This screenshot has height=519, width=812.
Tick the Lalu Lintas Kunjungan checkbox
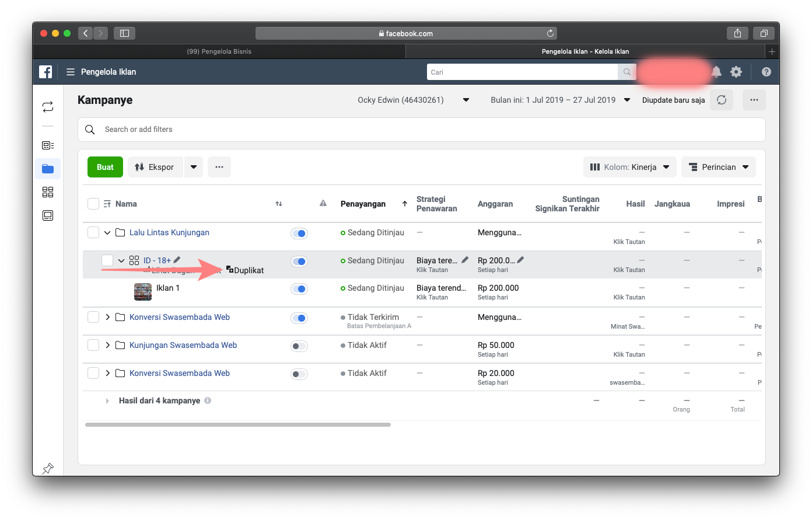click(x=93, y=232)
